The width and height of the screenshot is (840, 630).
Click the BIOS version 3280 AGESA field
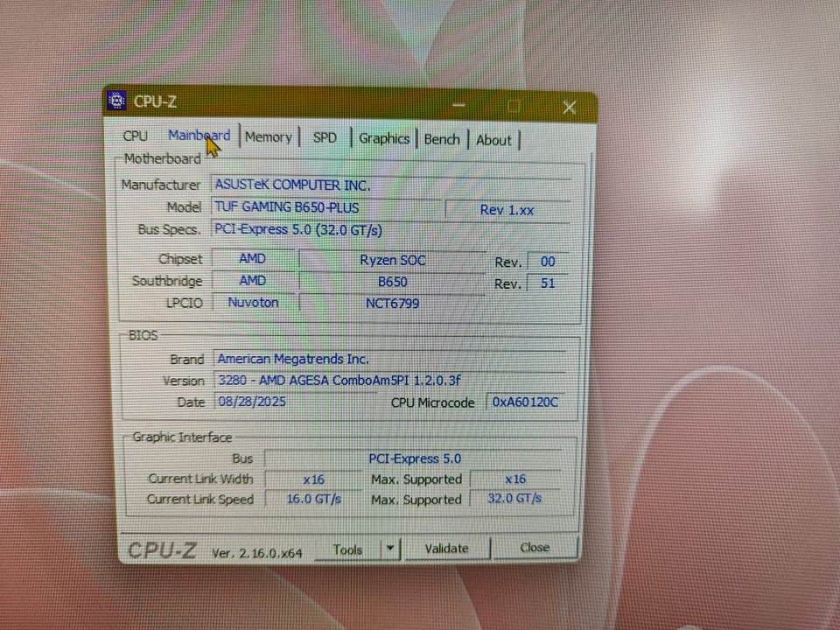[x=390, y=381]
